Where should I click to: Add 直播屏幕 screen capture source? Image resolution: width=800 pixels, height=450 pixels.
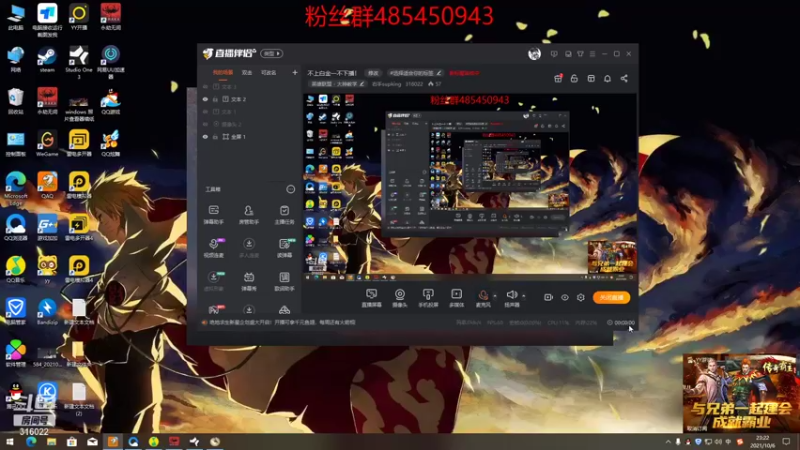[x=371, y=297]
